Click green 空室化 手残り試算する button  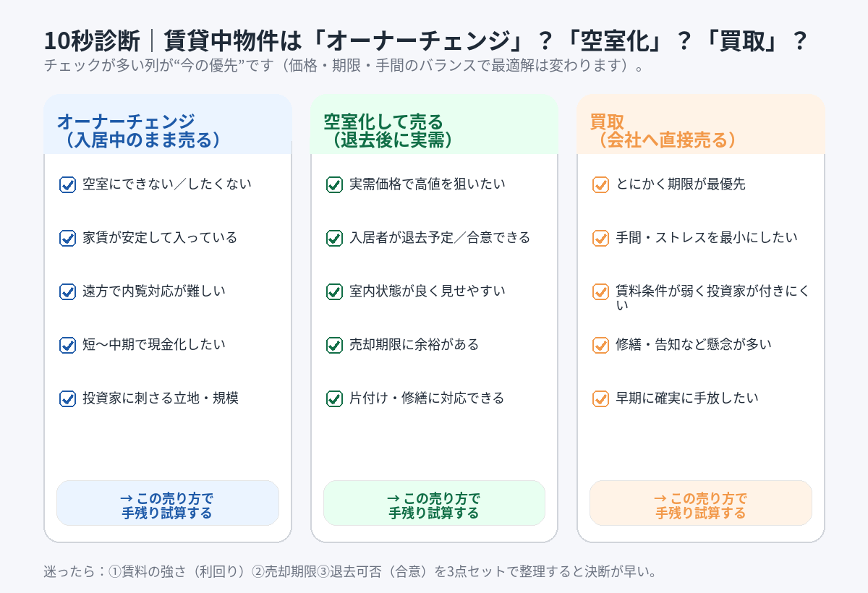point(434,503)
